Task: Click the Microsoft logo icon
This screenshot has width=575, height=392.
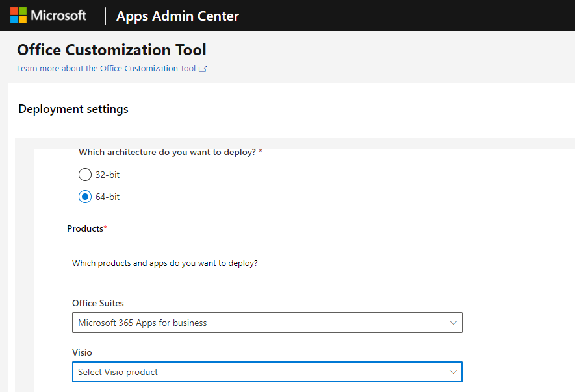Action: (18, 16)
